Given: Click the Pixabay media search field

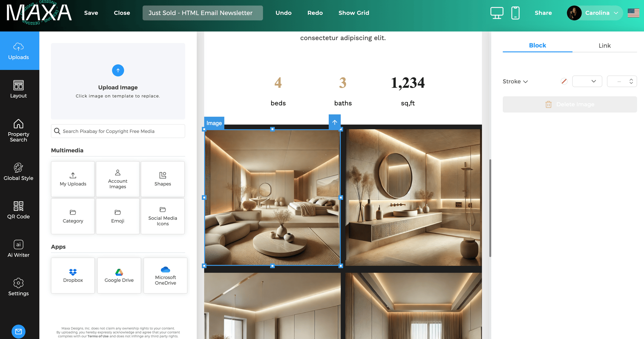Looking at the screenshot, I should [x=118, y=131].
